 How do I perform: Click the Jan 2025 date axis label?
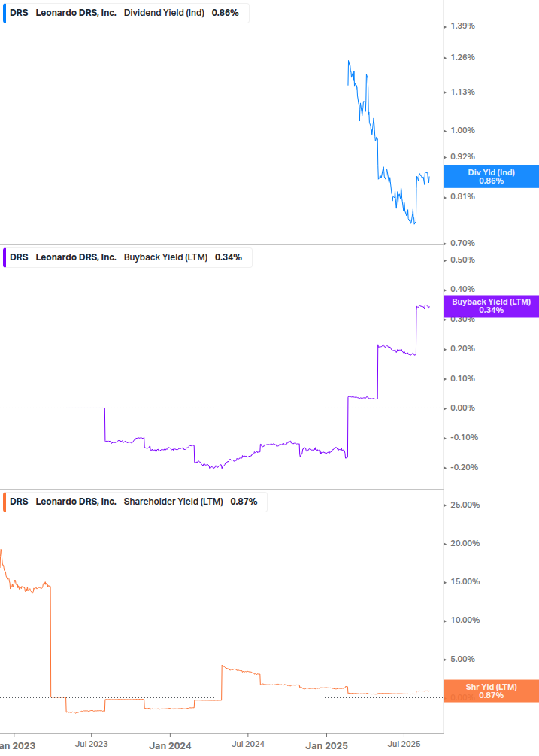click(x=326, y=746)
